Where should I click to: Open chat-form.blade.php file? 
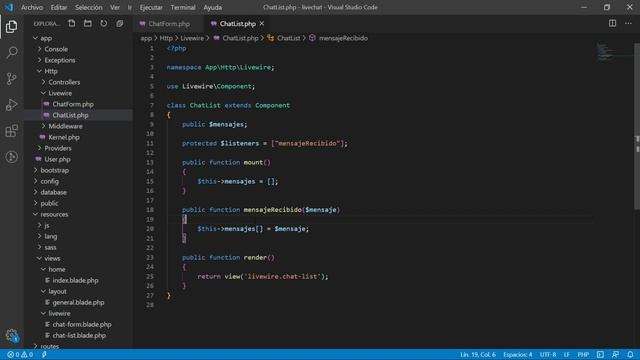82,324
